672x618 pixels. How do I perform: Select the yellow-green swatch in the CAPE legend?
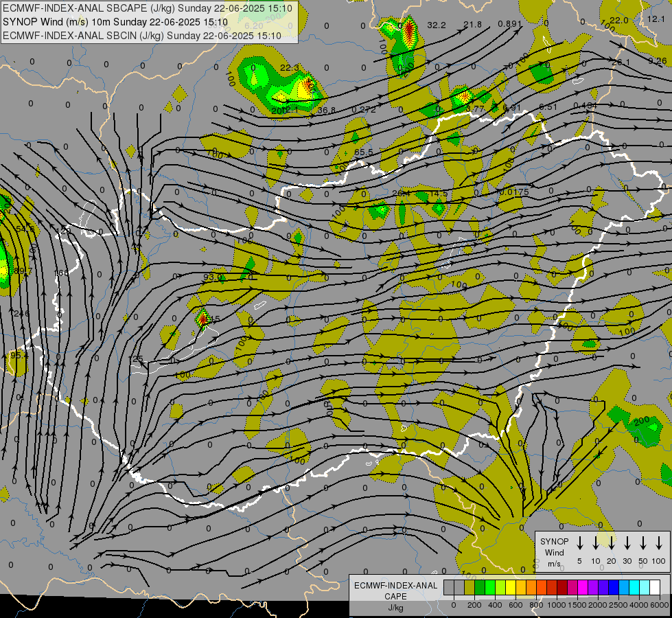pyautogui.click(x=500, y=587)
